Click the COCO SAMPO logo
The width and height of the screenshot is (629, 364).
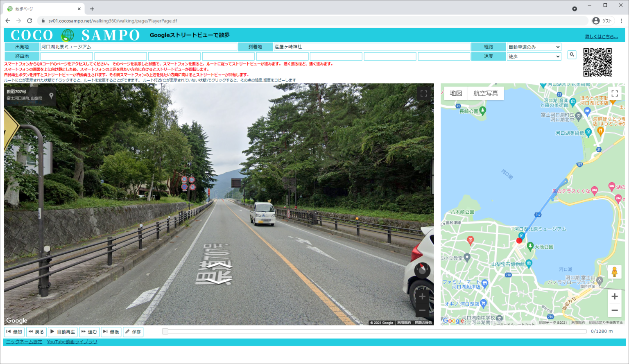[75, 35]
